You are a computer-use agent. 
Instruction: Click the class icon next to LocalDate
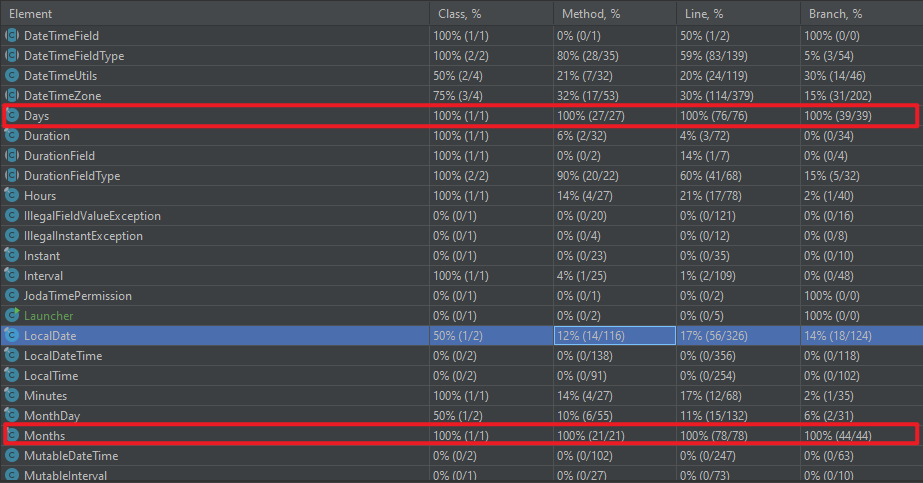(12, 335)
